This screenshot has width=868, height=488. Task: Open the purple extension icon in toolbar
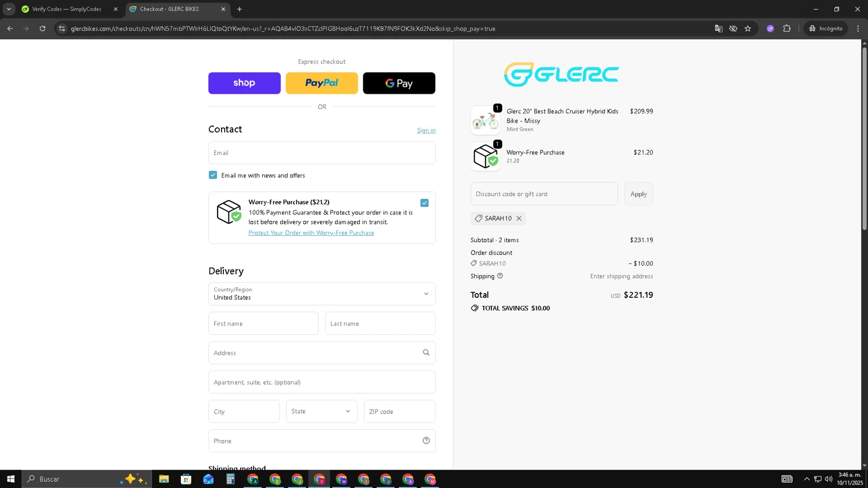(770, 28)
